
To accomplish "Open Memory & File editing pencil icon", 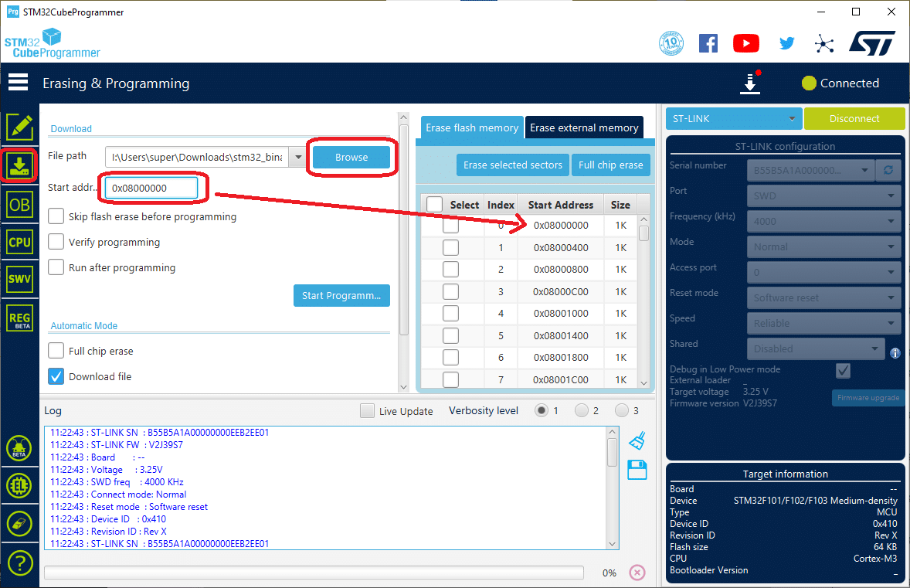I will coord(20,127).
